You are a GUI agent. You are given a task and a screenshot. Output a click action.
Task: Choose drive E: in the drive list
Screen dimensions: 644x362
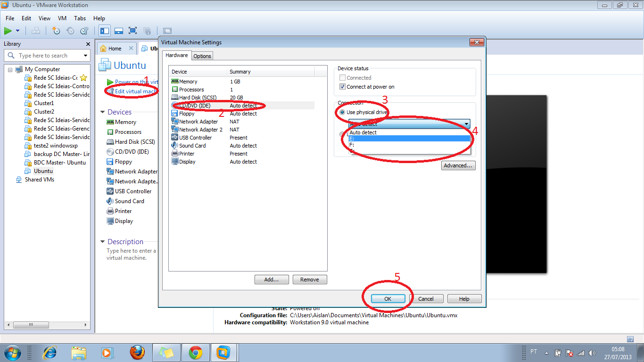(409, 139)
